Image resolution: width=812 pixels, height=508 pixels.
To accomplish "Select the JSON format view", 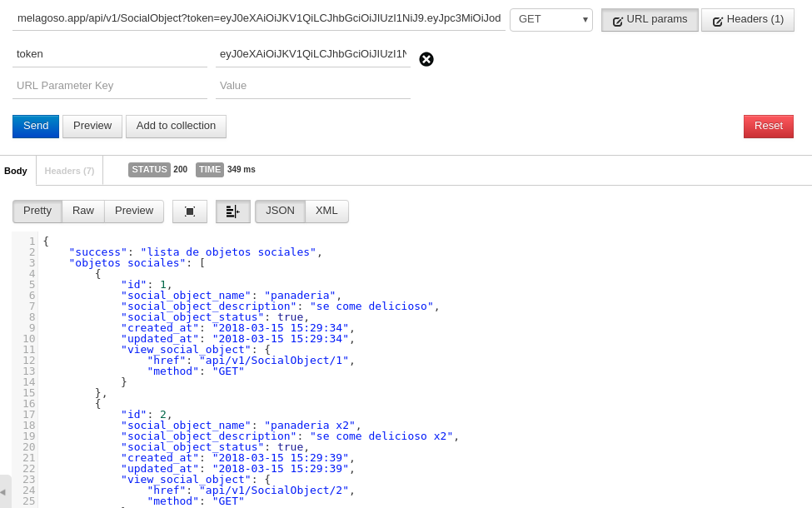I will (x=280, y=211).
